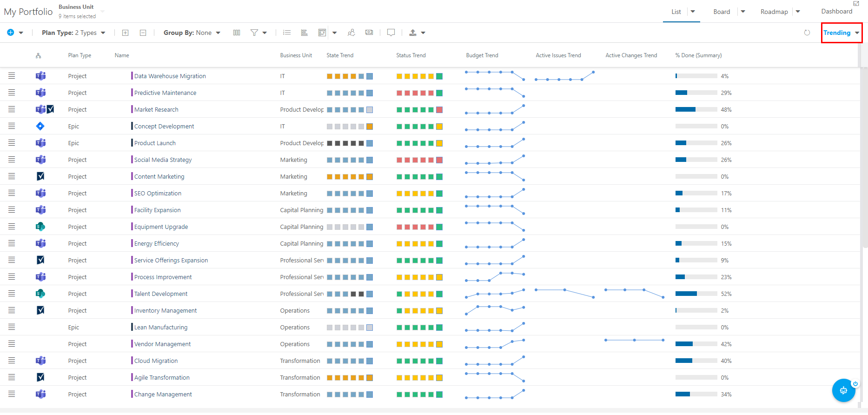
Task: Click the budget trend sparkline for Process Improvement
Action: pyautogui.click(x=495, y=277)
